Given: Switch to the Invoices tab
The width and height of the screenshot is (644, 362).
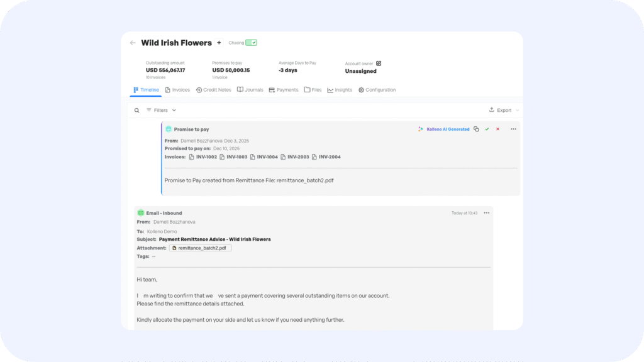Looking at the screenshot, I should [x=177, y=90].
